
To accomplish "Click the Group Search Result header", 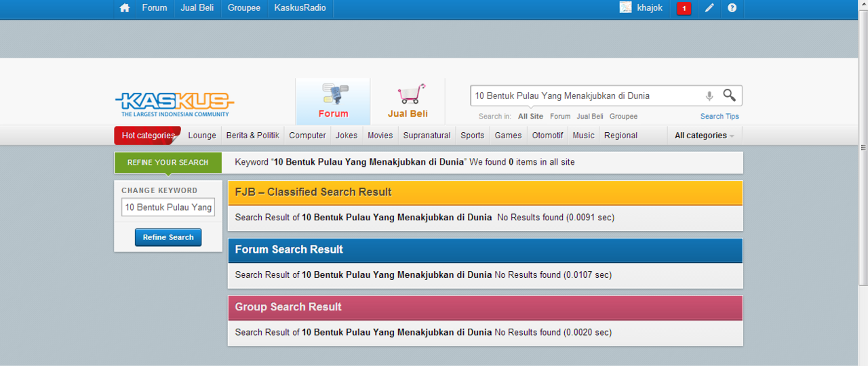I will pyautogui.click(x=485, y=308).
